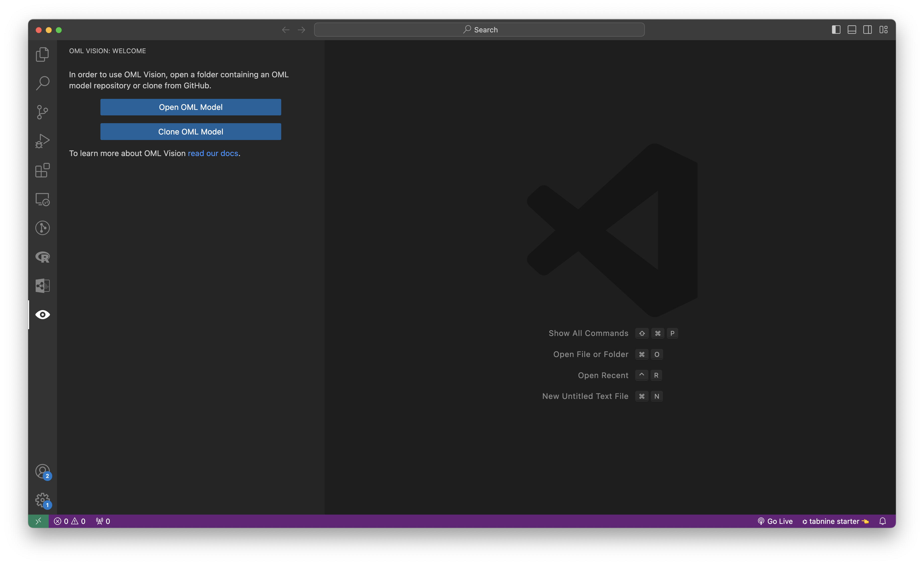
Task: Click the Clone OML Model button
Action: 191,131
